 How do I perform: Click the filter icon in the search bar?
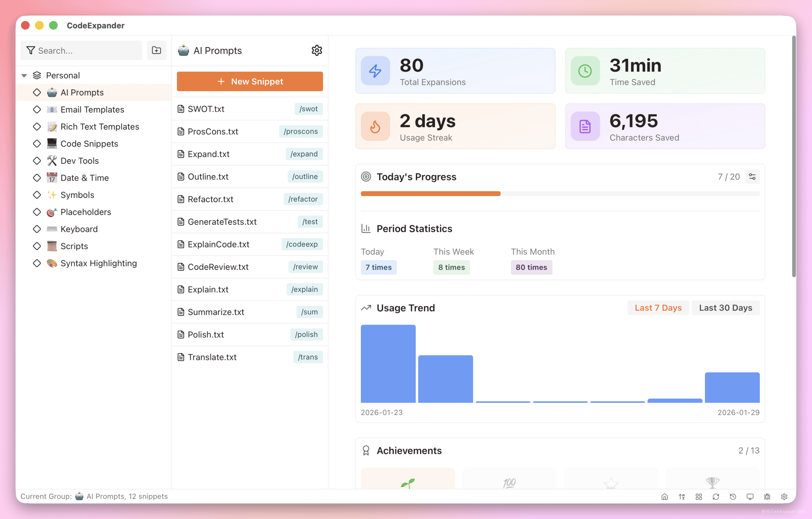coord(31,50)
